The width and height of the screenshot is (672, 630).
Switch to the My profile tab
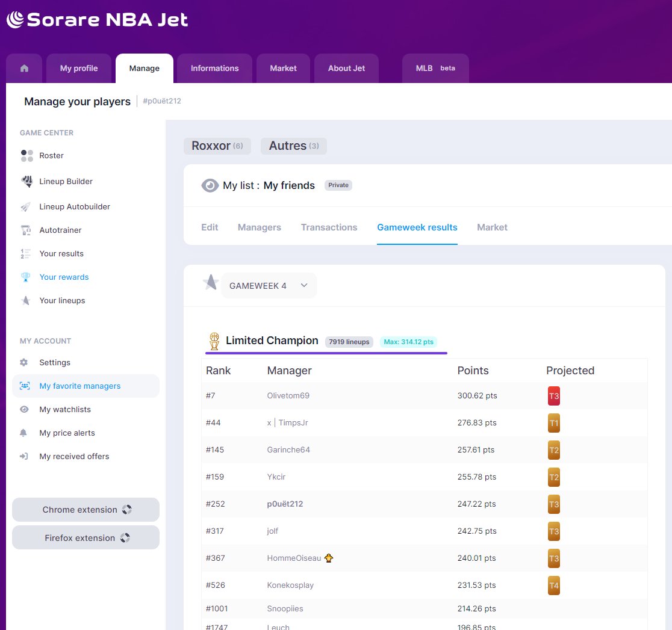click(x=79, y=68)
